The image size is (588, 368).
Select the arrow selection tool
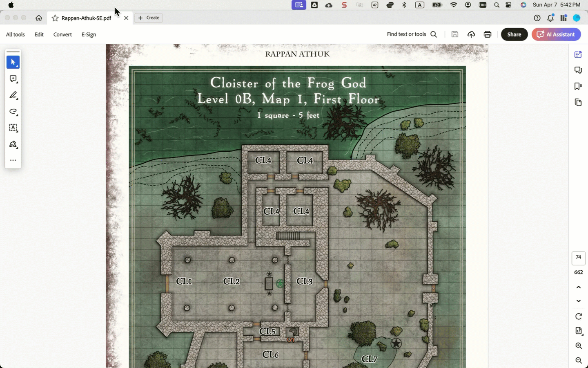pos(13,63)
